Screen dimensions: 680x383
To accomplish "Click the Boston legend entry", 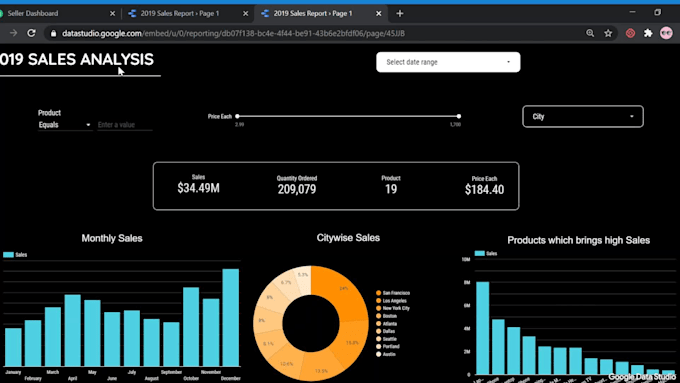I will tap(386, 316).
